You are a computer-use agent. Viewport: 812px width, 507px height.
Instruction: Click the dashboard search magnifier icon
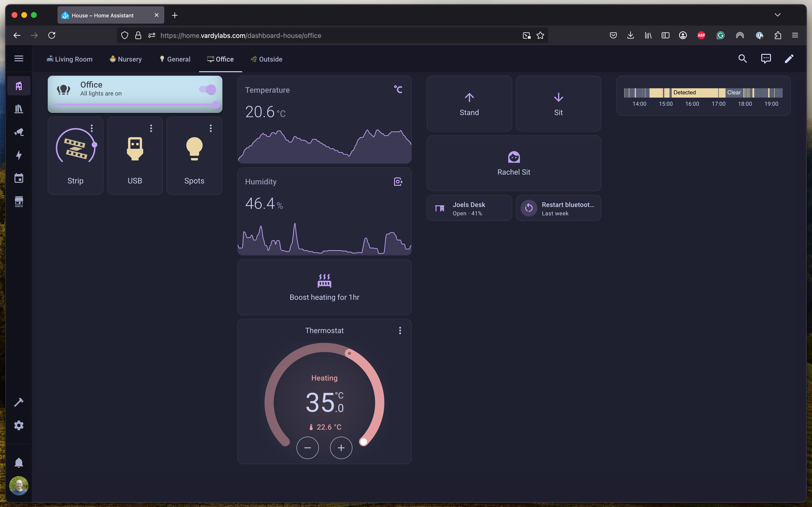[x=742, y=59]
